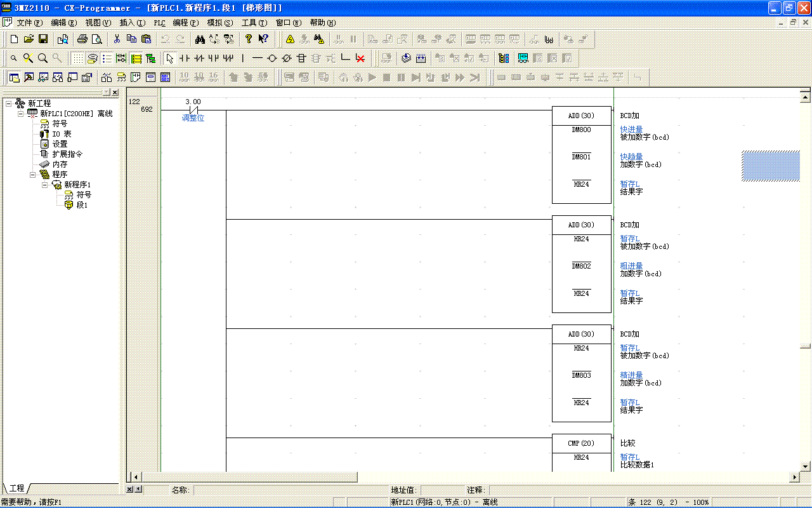
Task: Click the ADD(30) instruction box with DM800
Action: tap(581, 154)
